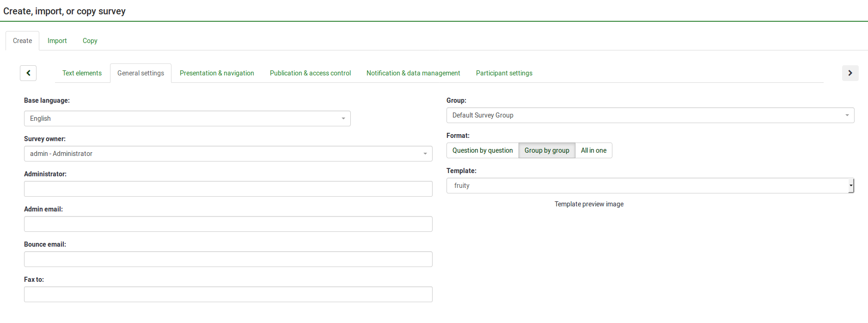Click the Bounce email text box
This screenshot has width=868, height=323.
pos(228,259)
